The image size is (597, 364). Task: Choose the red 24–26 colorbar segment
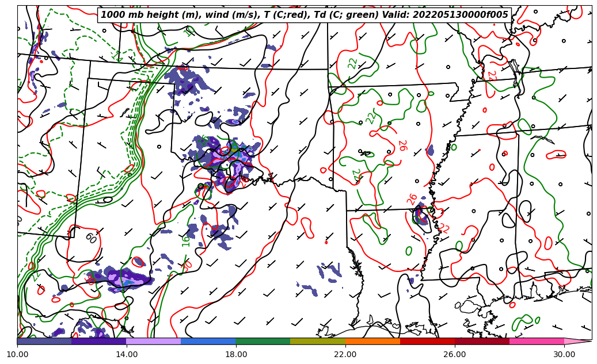pyautogui.click(x=427, y=341)
